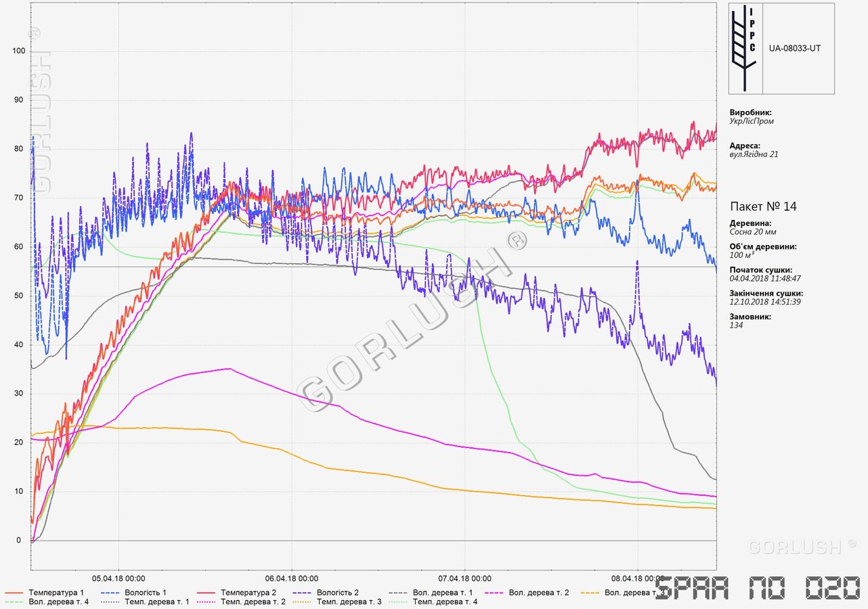Click the 07.04.18 00:00 time axis label
The image size is (868, 609).
coord(465,579)
